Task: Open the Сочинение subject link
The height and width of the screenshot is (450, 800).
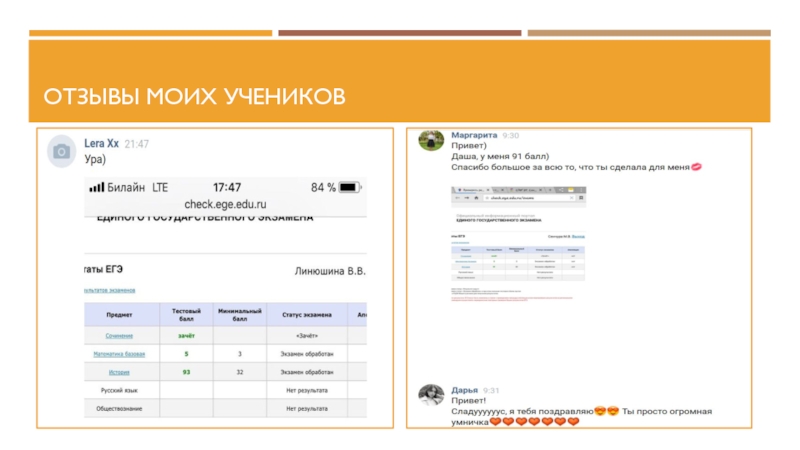Action: pos(119,336)
